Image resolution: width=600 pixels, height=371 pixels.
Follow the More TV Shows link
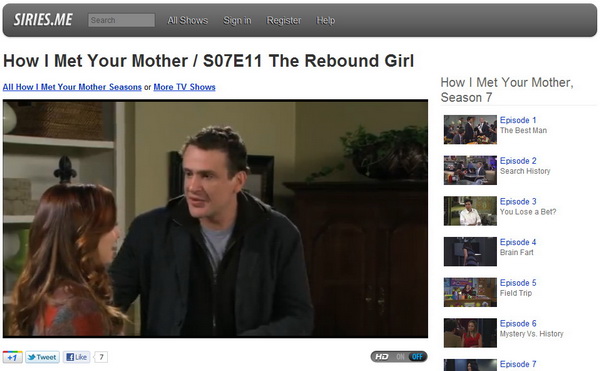pos(184,87)
